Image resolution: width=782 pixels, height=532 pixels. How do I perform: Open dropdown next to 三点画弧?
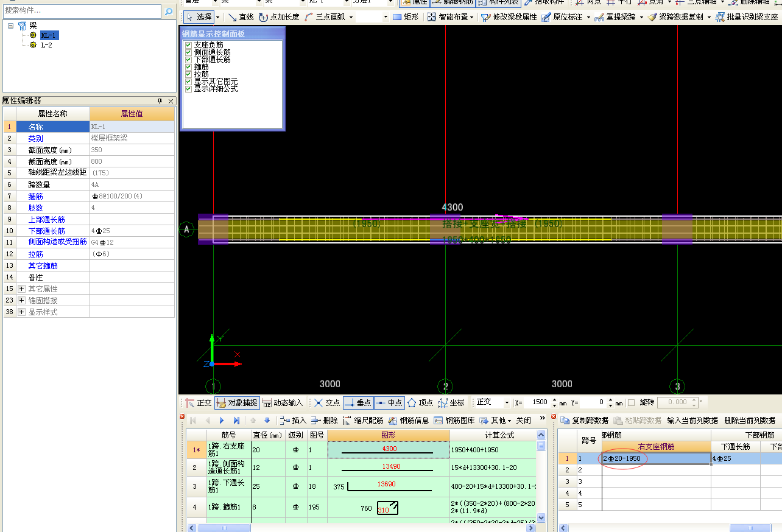(351, 17)
